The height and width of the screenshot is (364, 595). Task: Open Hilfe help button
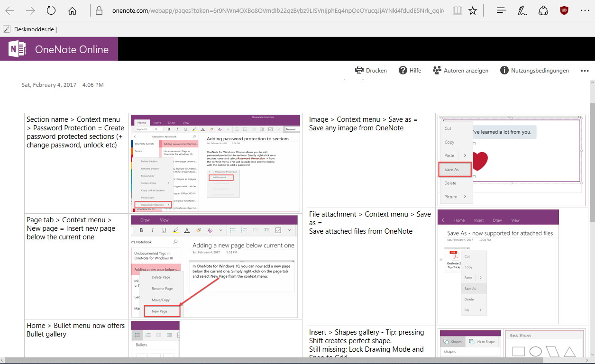coord(410,70)
